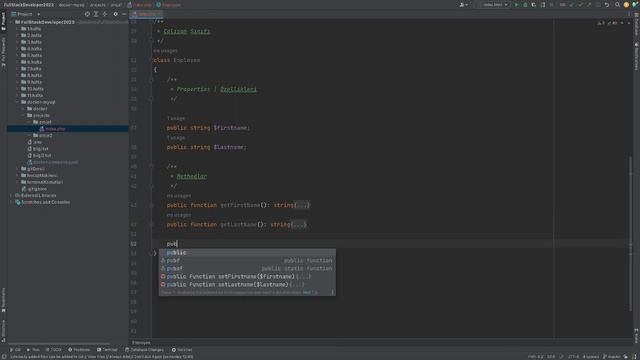Expand 5.hafta folder
This screenshot has height=360, width=640.
pos(18,56)
